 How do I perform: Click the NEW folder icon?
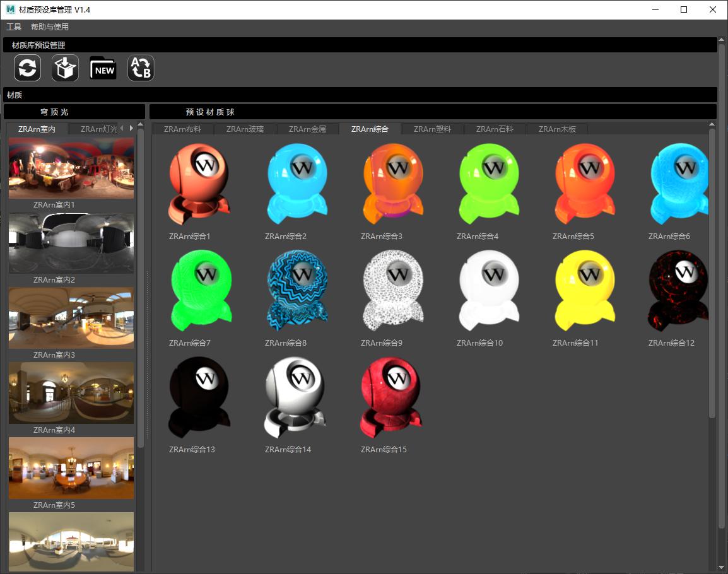click(x=103, y=68)
